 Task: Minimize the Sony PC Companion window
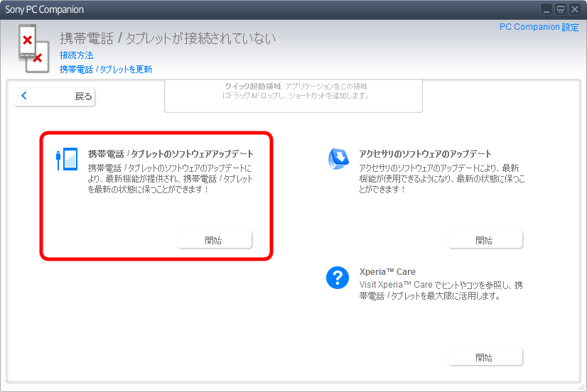[546, 9]
